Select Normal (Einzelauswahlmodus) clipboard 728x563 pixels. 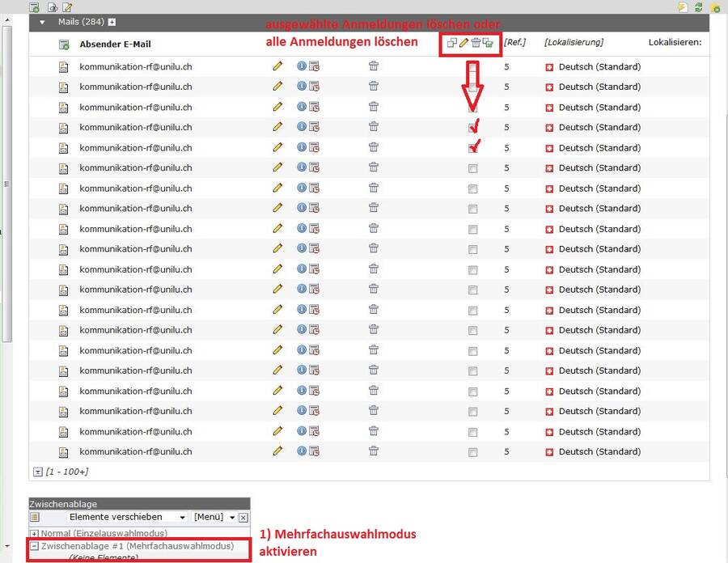click(104, 534)
